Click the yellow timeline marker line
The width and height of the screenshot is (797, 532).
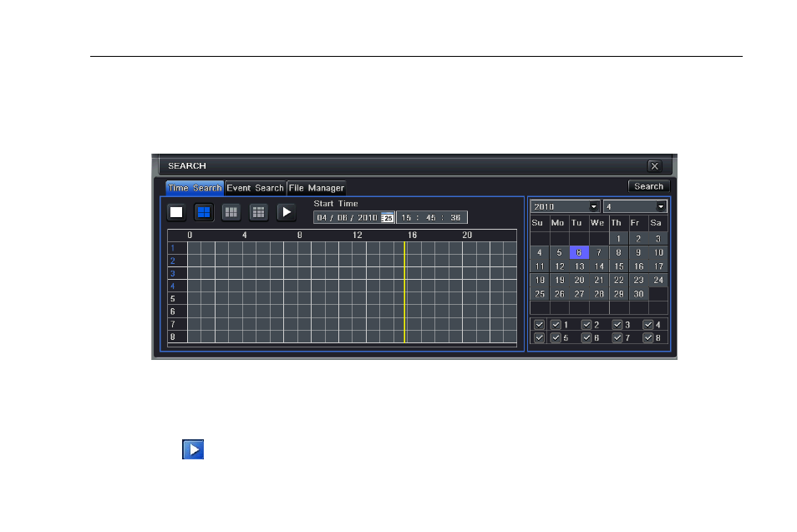tap(404, 292)
